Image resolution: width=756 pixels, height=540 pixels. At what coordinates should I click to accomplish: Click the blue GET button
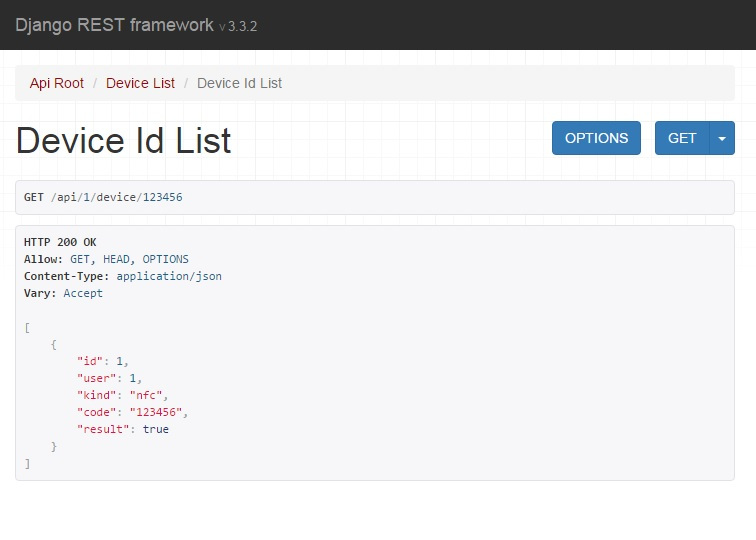click(x=682, y=138)
